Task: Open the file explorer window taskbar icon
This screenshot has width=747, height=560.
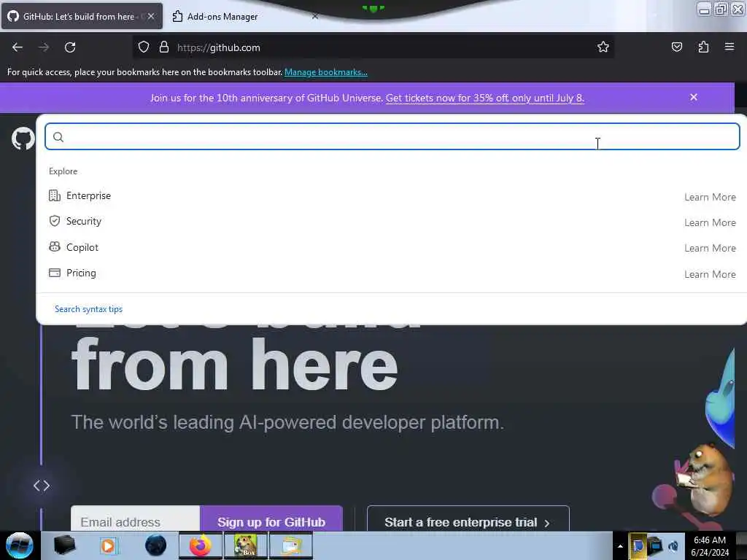Action: click(x=291, y=545)
